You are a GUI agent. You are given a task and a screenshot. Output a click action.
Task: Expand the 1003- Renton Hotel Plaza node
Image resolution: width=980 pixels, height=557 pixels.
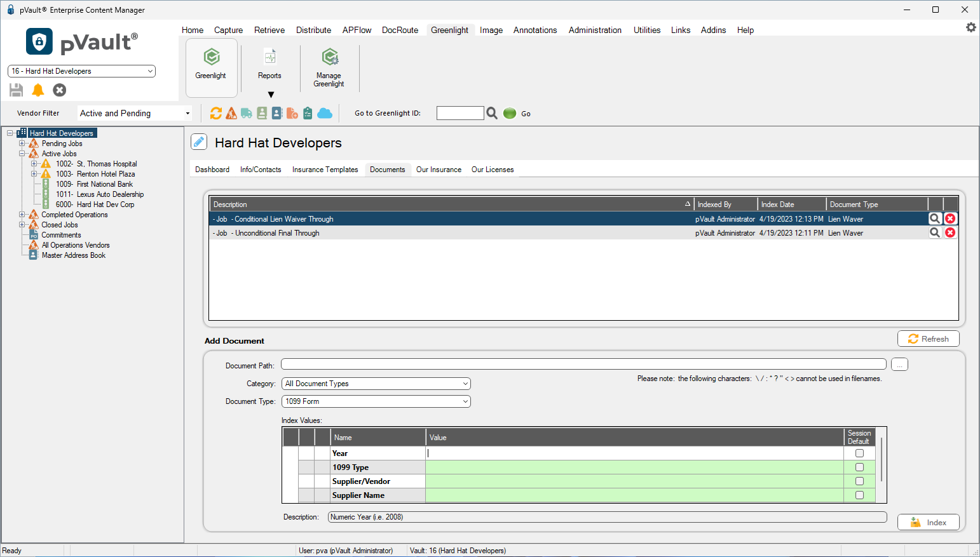click(x=34, y=174)
